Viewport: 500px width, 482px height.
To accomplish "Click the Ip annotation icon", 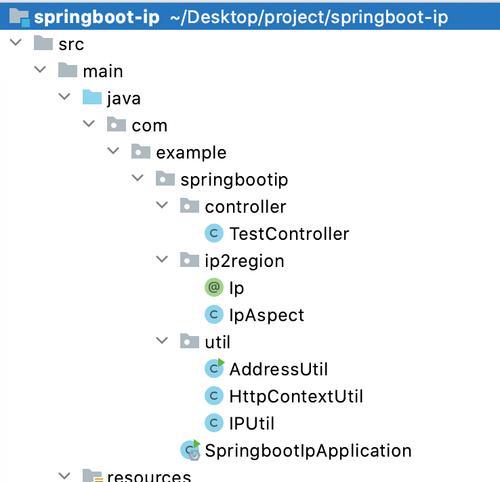I will tap(214, 287).
